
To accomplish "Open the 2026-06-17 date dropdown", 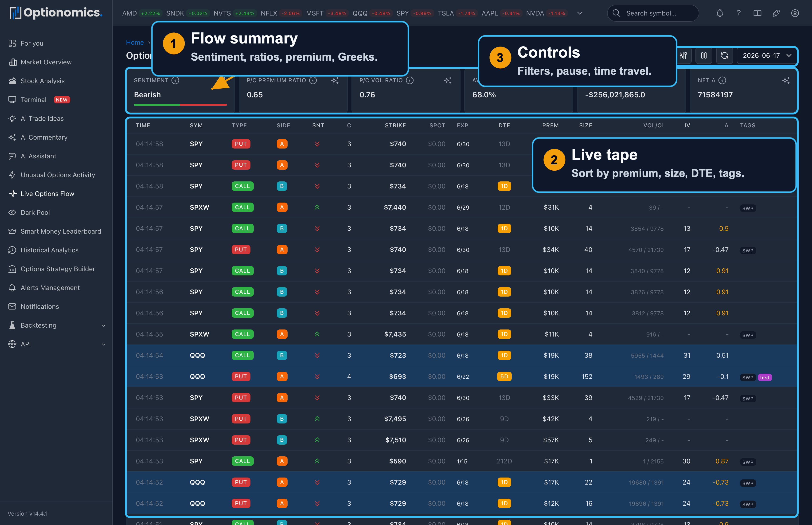I will (767, 55).
